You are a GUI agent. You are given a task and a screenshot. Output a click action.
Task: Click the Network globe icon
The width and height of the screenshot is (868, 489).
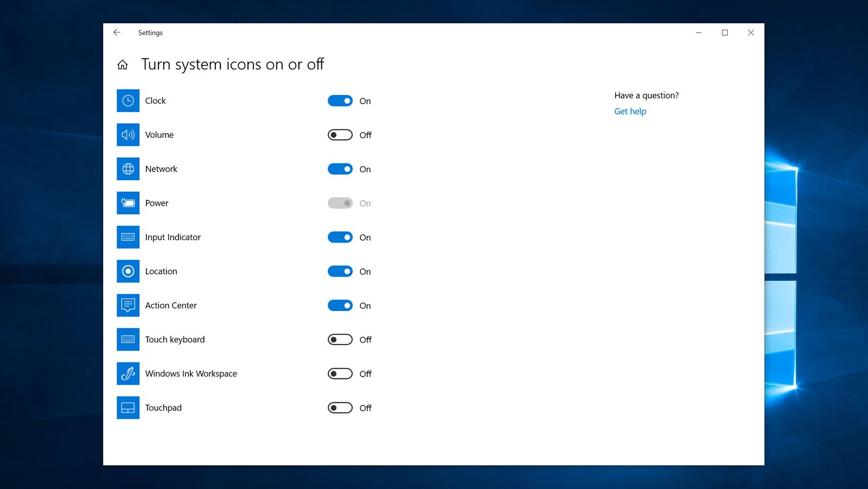coord(127,169)
